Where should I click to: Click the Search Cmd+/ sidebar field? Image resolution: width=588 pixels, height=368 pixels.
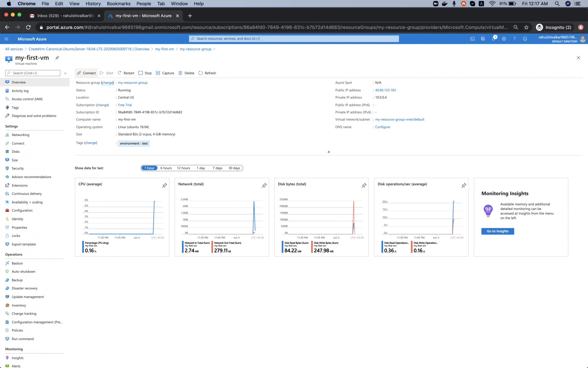[32, 73]
